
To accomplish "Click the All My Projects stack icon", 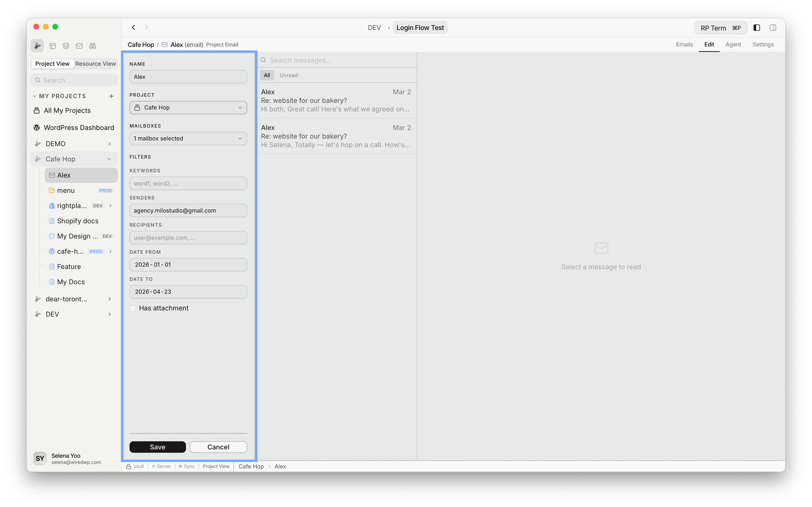I will (x=37, y=111).
